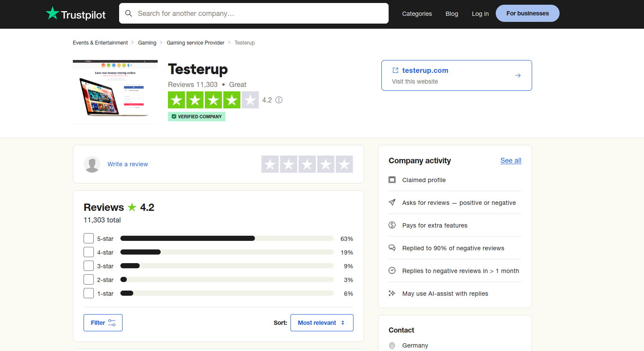Click the search for another company field
Image resolution: width=644 pixels, height=351 pixels.
pyautogui.click(x=254, y=13)
